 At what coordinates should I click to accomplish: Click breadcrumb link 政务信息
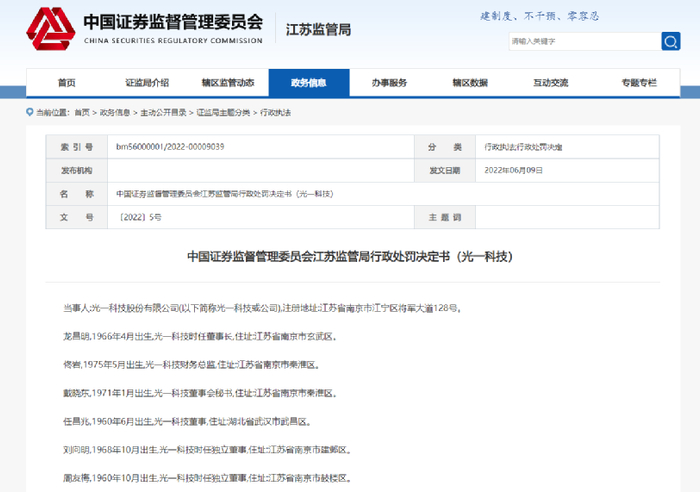coord(115,113)
